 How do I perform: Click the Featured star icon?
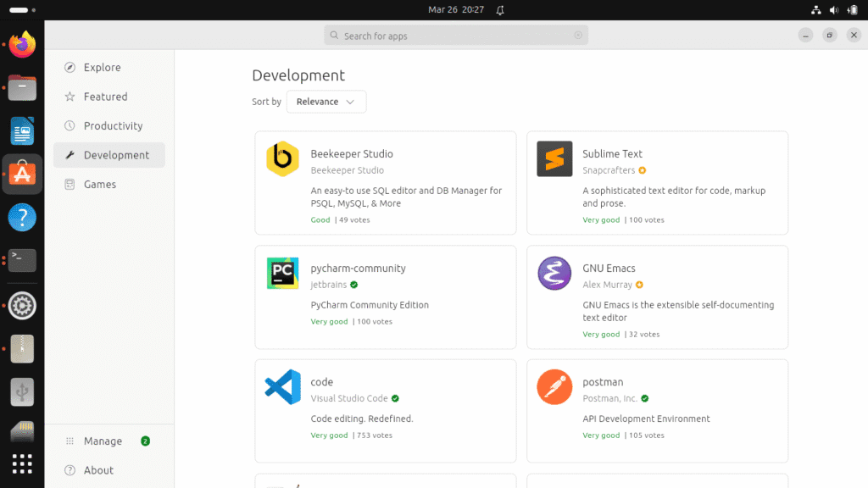coord(70,97)
